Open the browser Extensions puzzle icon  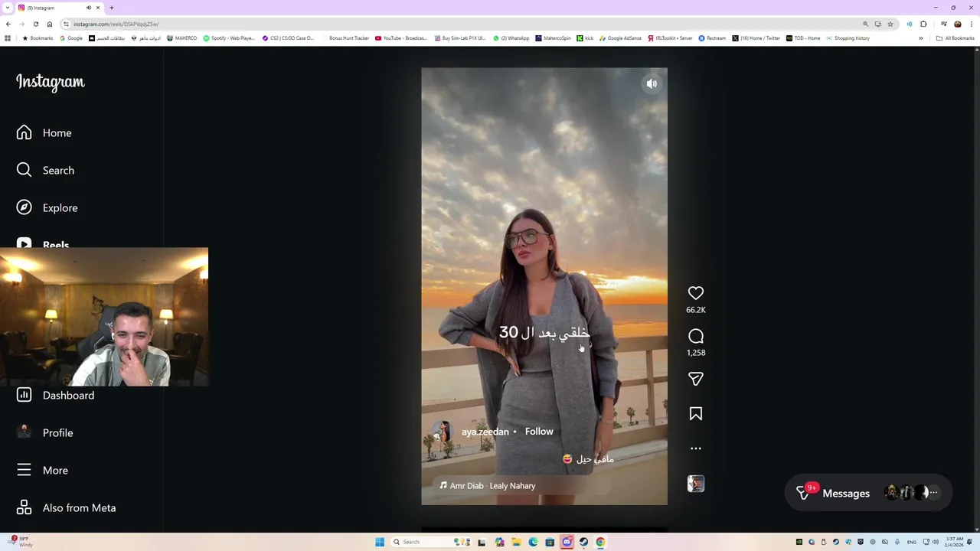(924, 24)
